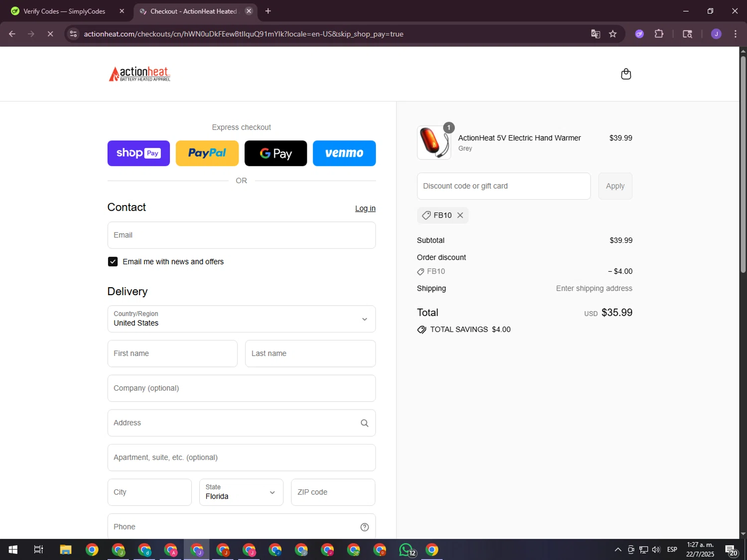This screenshot has height=560, width=747.
Task: Go back to the previous page
Action: [x=12, y=34]
